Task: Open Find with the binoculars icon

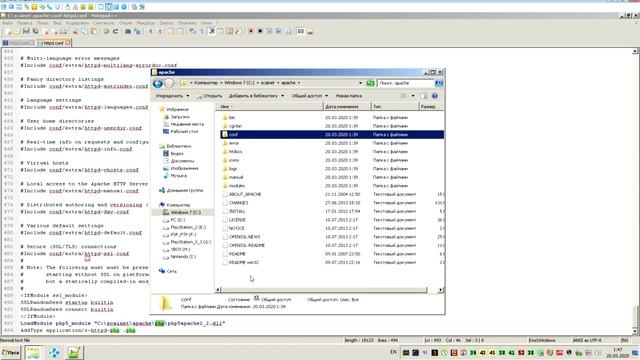Action: [128, 31]
